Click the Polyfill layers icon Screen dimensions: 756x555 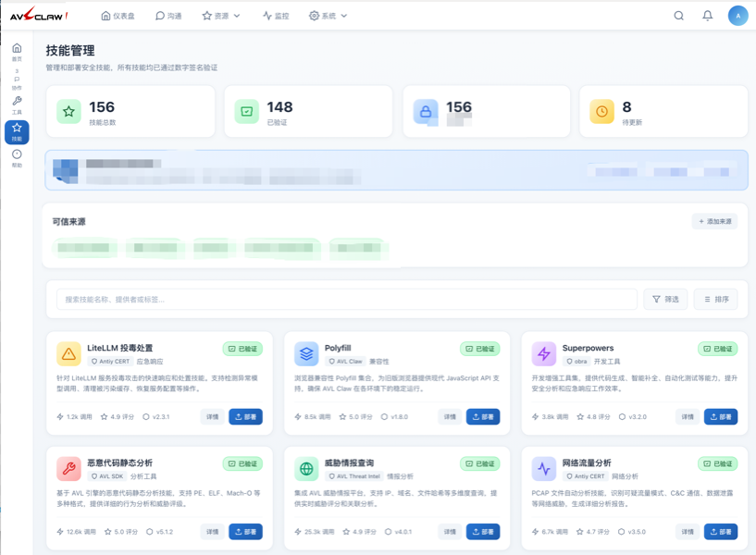(x=306, y=354)
